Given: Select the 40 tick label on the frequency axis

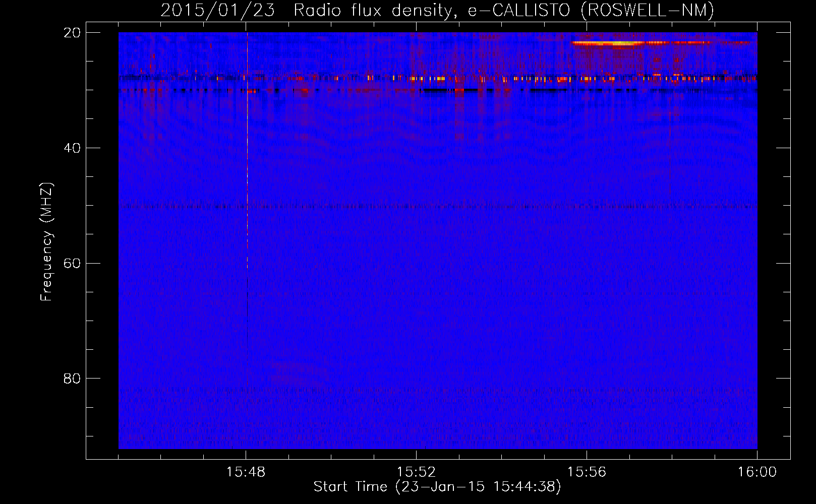Looking at the screenshot, I should 72,148.
